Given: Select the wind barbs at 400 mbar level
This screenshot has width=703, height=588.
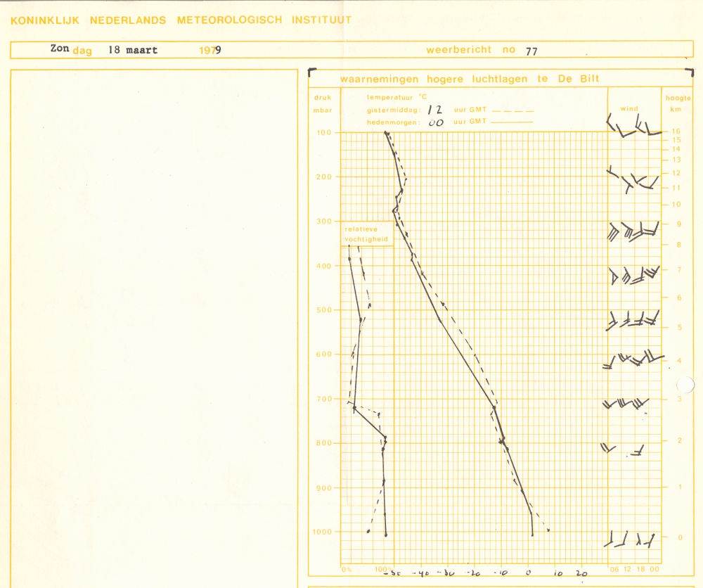Looking at the screenshot, I should pyautogui.click(x=634, y=275).
